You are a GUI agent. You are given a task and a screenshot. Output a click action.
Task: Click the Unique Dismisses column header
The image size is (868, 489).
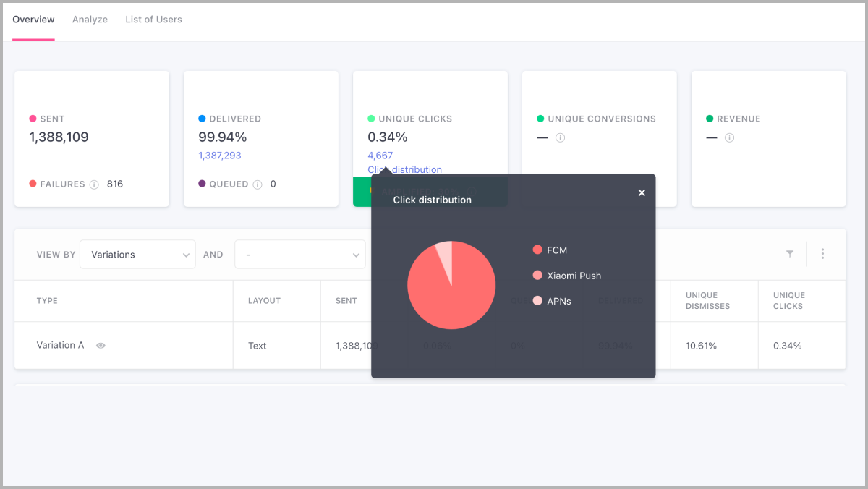point(707,301)
